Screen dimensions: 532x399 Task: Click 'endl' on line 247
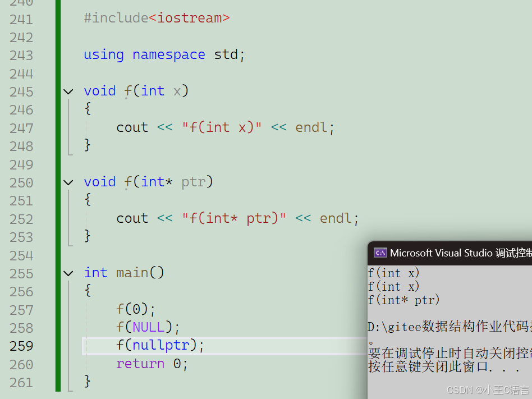click(311, 127)
